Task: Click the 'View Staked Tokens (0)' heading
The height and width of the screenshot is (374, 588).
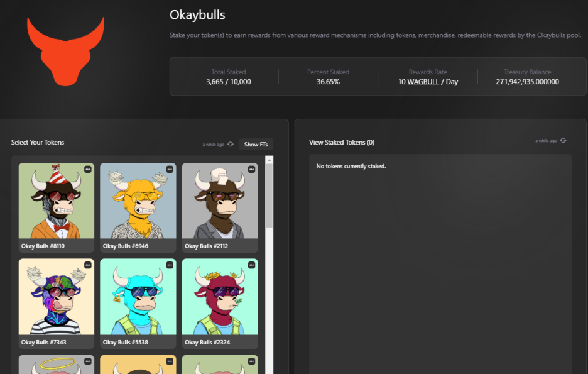Action: pyautogui.click(x=342, y=142)
